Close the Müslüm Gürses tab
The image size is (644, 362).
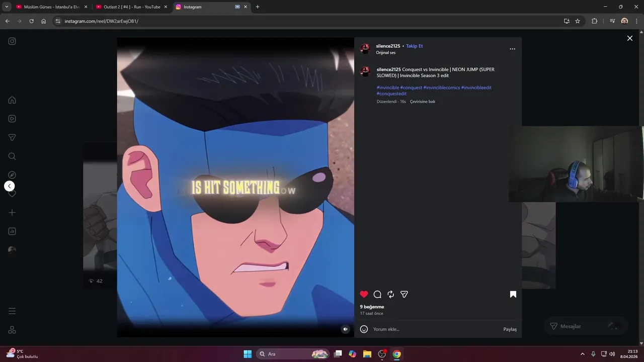(x=86, y=7)
